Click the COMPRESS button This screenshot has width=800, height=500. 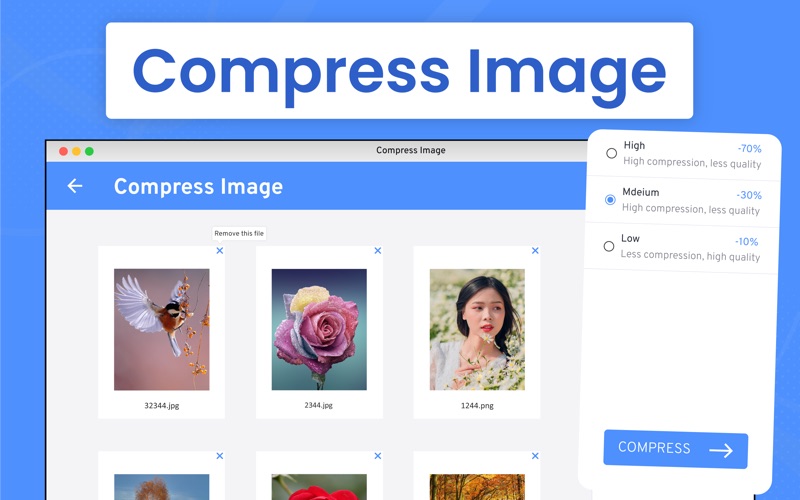pos(676,449)
